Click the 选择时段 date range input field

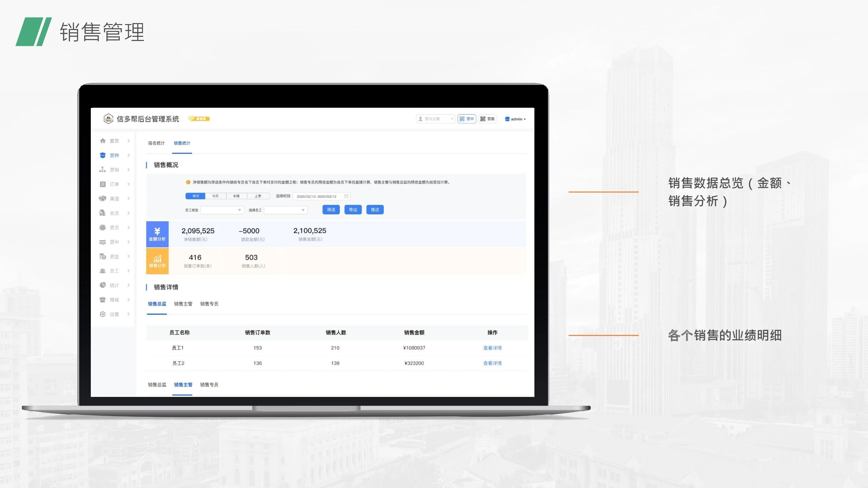317,197
